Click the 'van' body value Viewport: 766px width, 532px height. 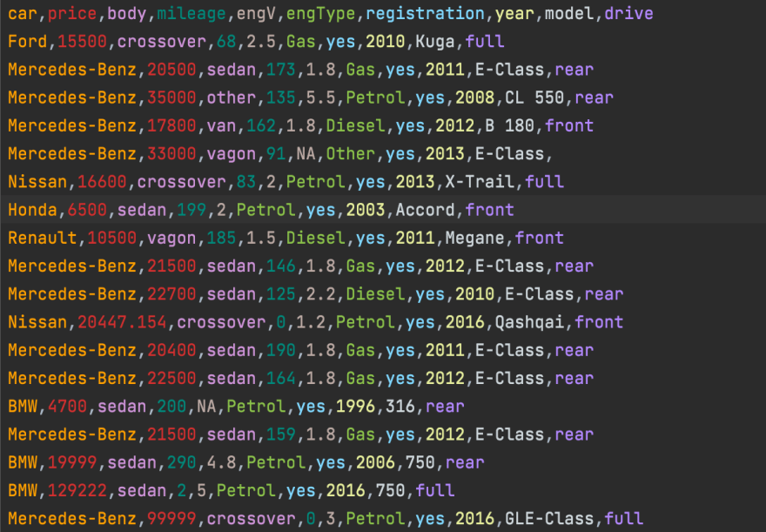pos(221,126)
